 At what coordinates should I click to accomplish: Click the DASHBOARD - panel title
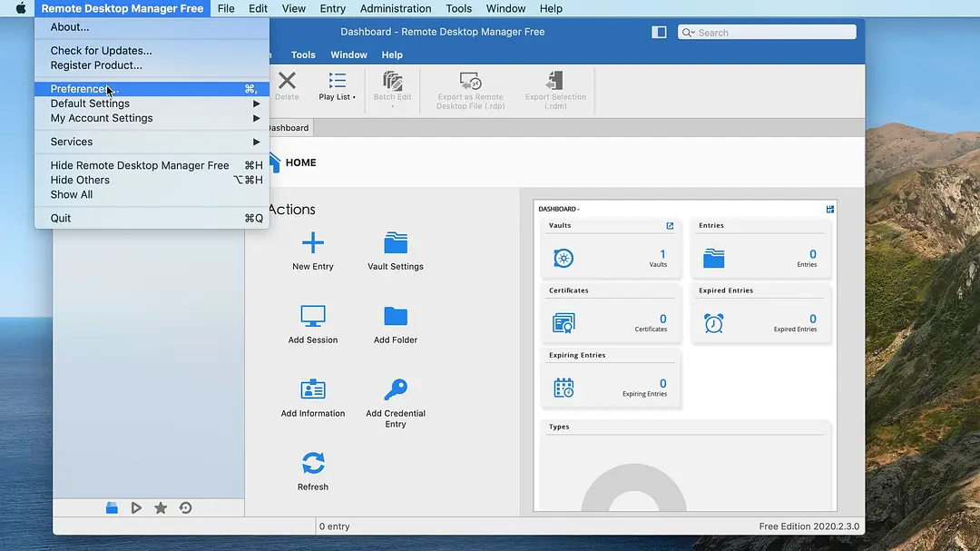(x=559, y=209)
